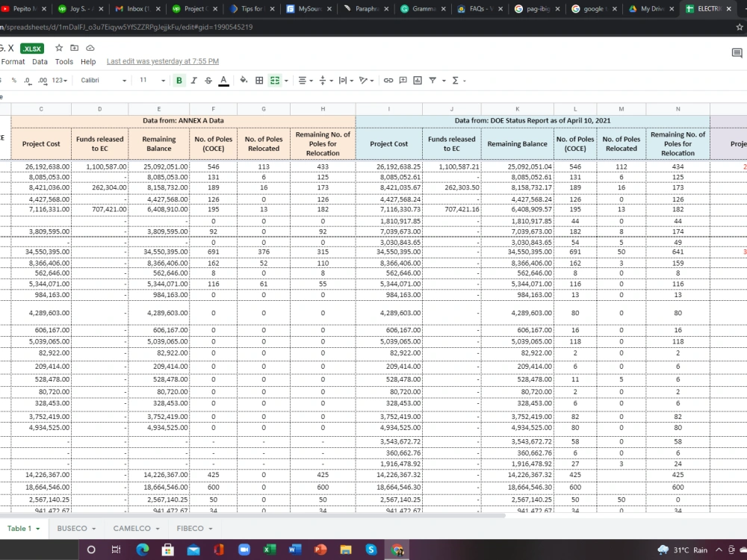This screenshot has width=747, height=560.
Task: Click the Move to folder icon
Action: (x=74, y=48)
